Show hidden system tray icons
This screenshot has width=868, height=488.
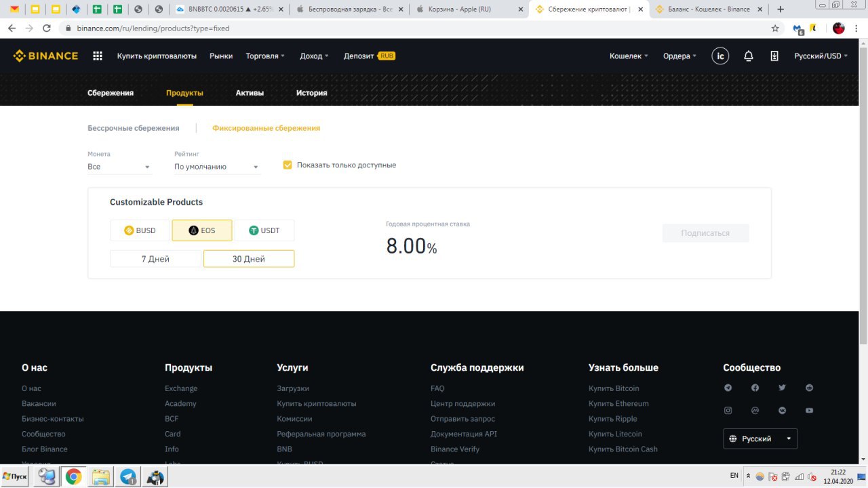pos(748,476)
